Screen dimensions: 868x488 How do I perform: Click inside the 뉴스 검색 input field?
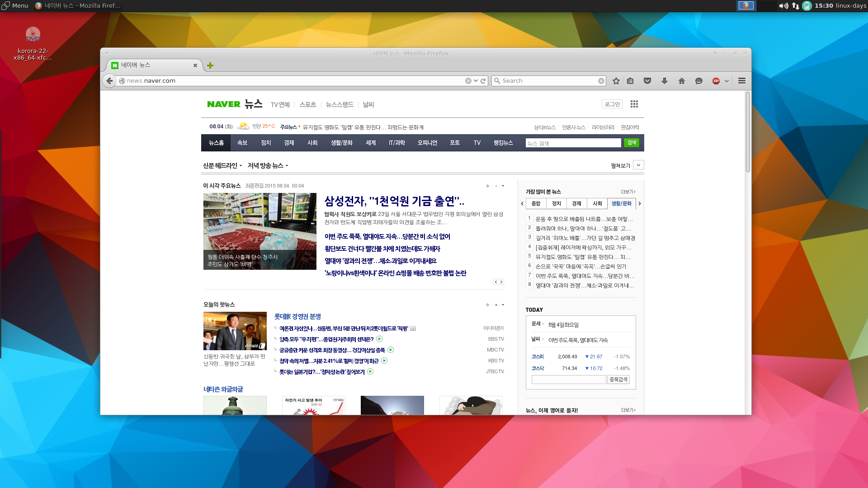573,143
